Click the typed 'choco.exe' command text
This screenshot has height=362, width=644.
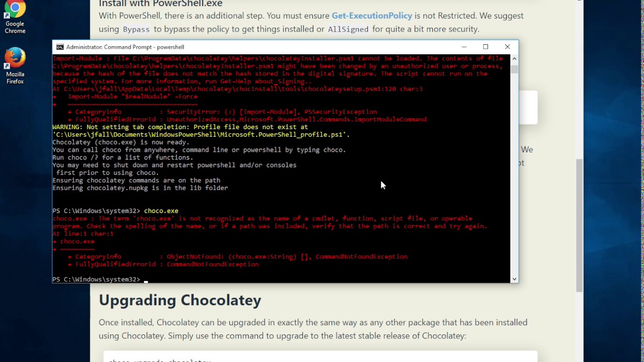click(x=161, y=211)
